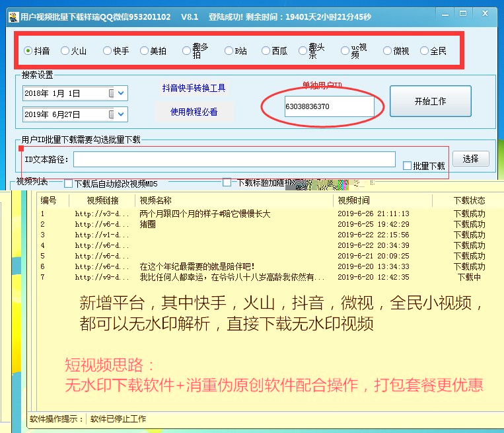This screenshot has width=504, height=433.
Task: Click the 编号 column header
Action: click(x=48, y=200)
